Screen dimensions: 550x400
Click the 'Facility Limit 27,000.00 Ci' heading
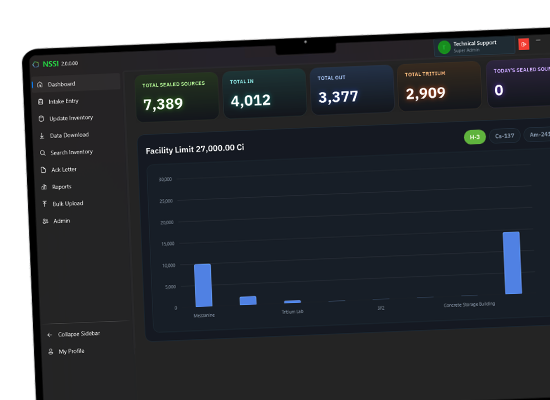[195, 149]
